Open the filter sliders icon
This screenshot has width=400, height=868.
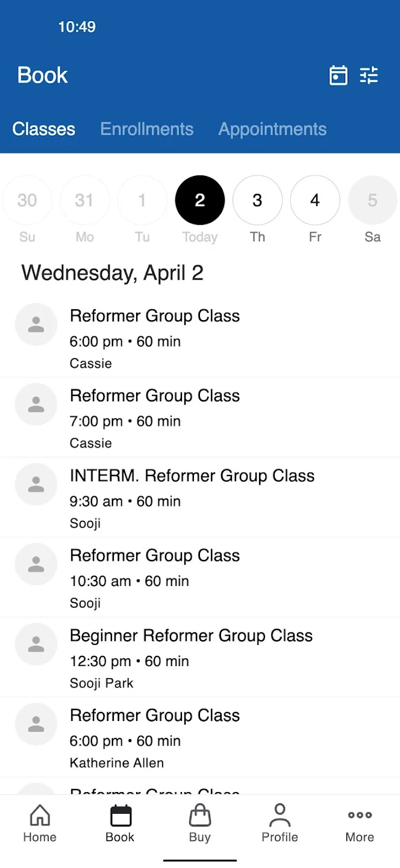[369, 75]
